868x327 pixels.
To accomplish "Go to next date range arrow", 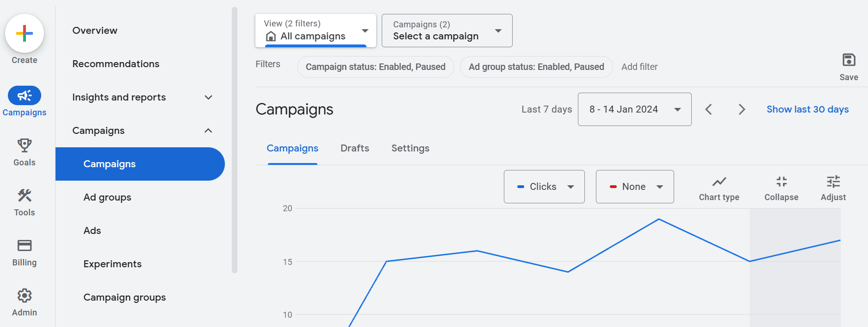I will [x=742, y=109].
